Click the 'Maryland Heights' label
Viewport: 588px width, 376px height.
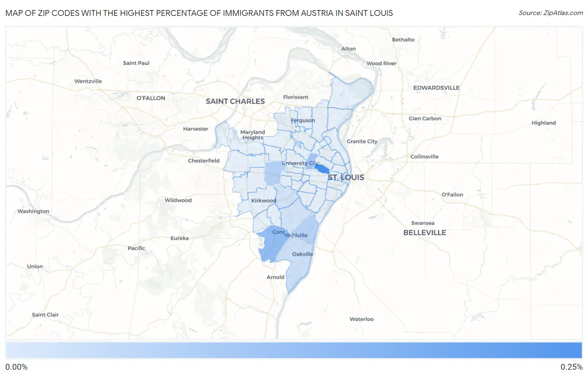click(253, 135)
